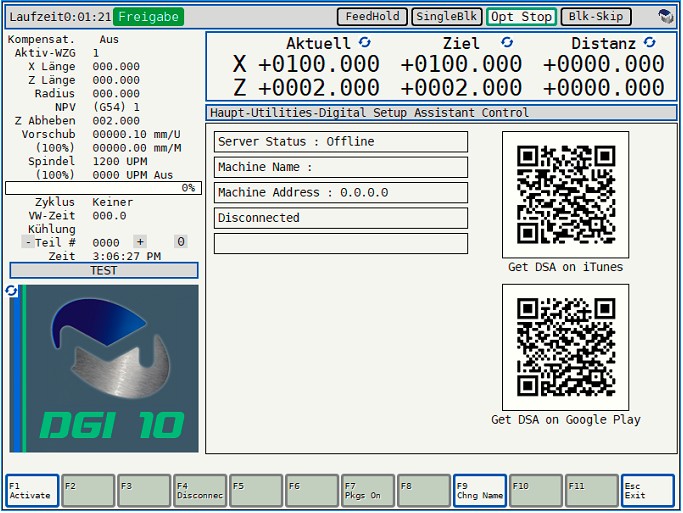The image size is (683, 513).
Task: Click the Google Play DSA QR code
Action: point(565,347)
